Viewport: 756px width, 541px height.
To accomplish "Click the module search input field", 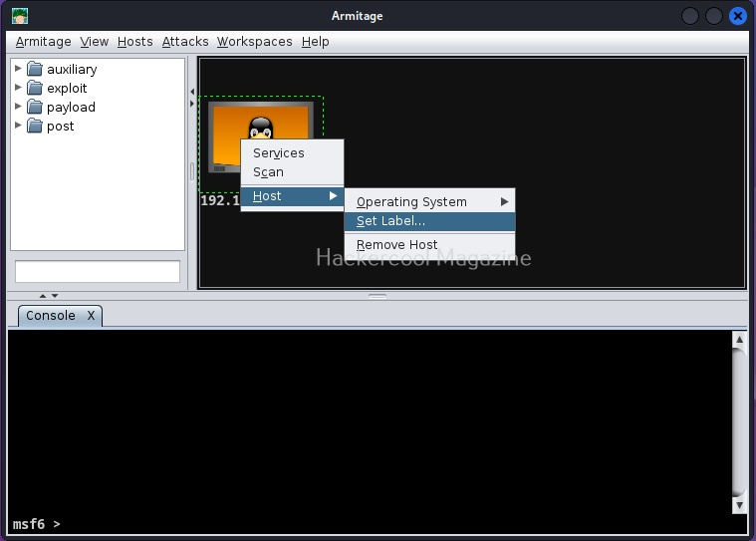I will pyautogui.click(x=98, y=271).
